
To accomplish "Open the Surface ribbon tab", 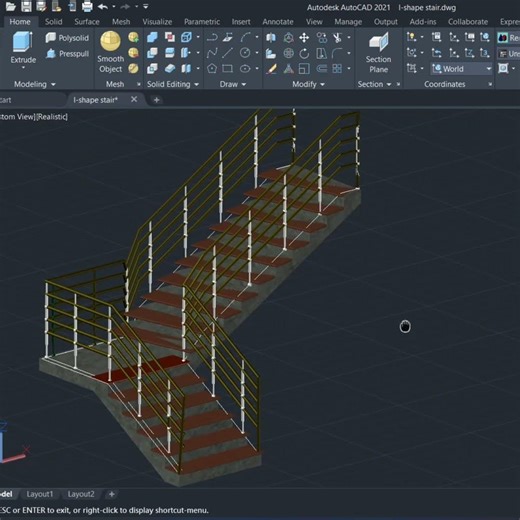I will click(x=87, y=22).
